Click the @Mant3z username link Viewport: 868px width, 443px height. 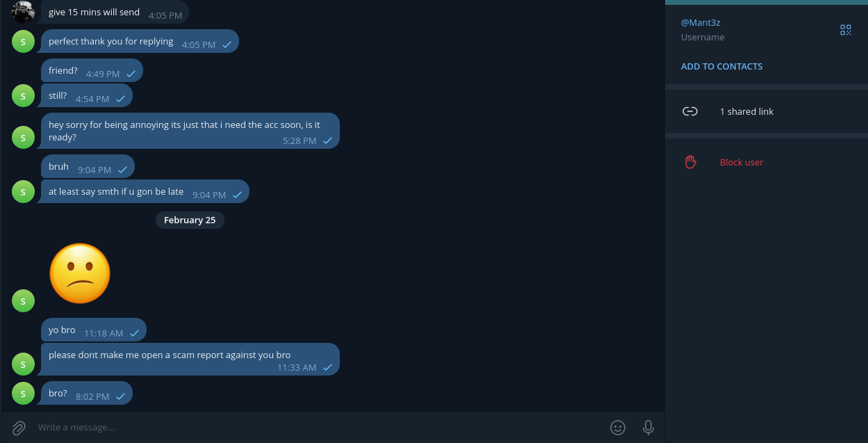[701, 23]
